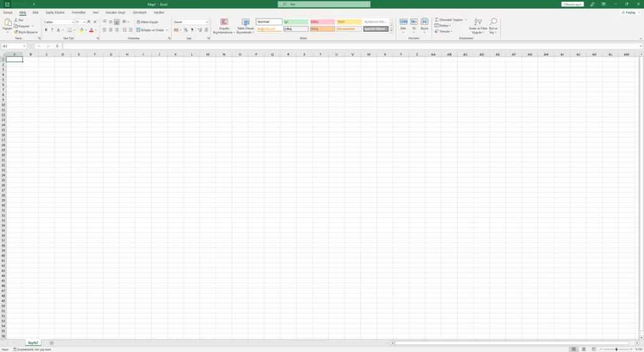Image resolution: width=644 pixels, height=352 pixels.
Task: Apply comma thousands separator style
Action: 192,30
